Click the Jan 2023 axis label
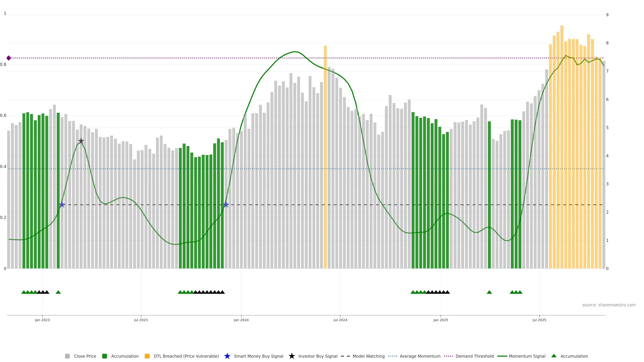The width and height of the screenshot is (644, 362). [x=42, y=320]
